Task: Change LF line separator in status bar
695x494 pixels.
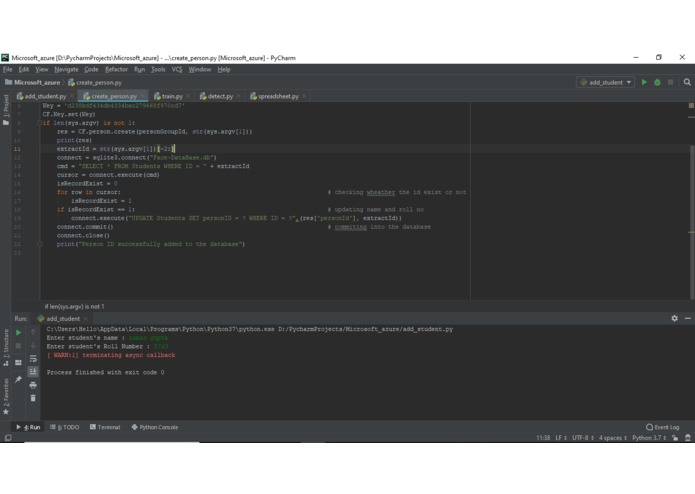Action: (x=561, y=438)
